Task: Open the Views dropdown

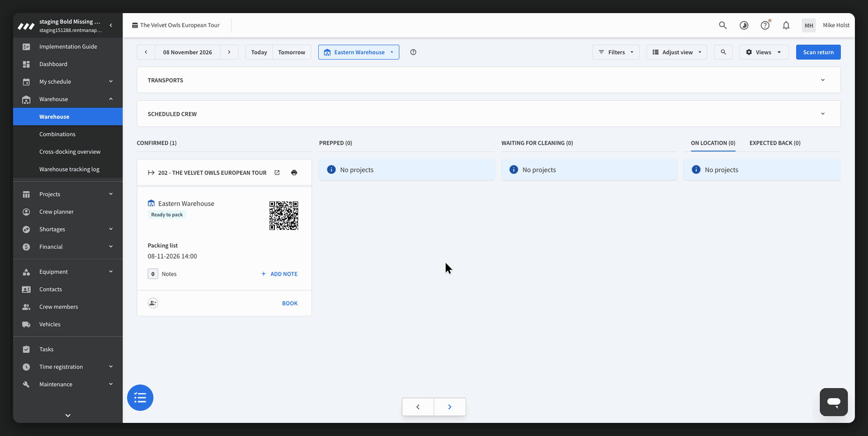Action: pyautogui.click(x=764, y=52)
